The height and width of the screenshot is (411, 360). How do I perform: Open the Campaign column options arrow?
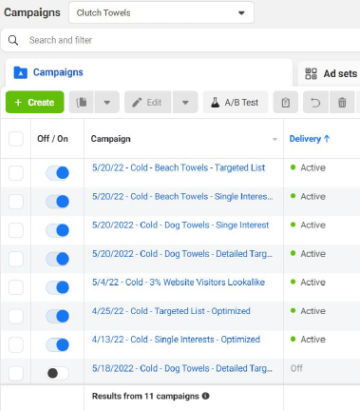click(x=275, y=139)
